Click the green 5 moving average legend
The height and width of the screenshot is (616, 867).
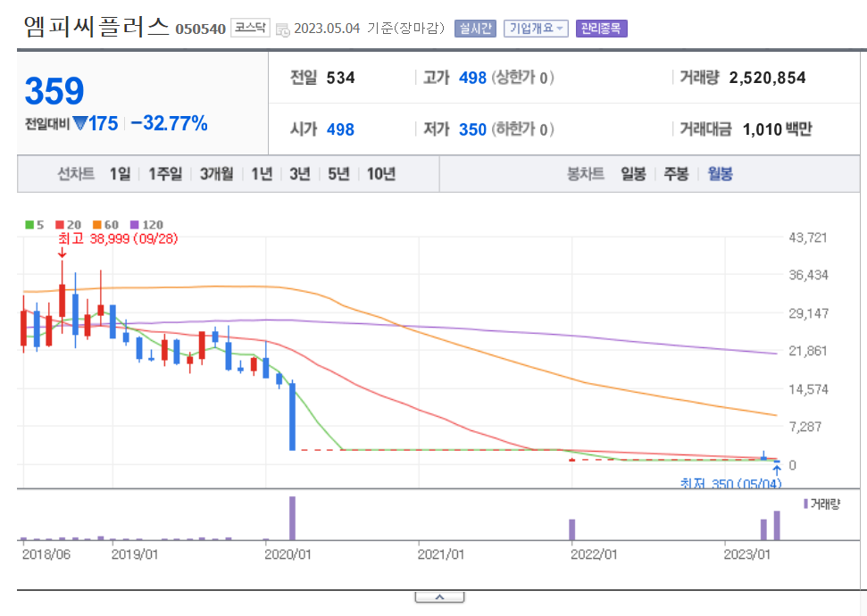34,224
